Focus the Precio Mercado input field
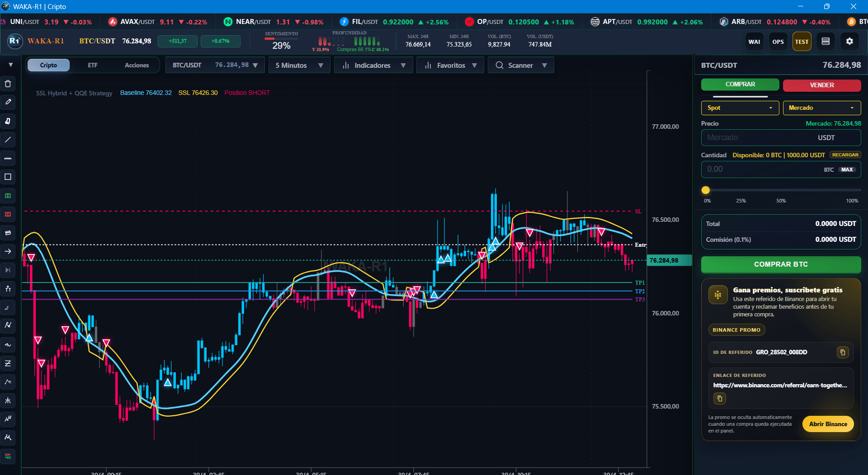 point(781,137)
